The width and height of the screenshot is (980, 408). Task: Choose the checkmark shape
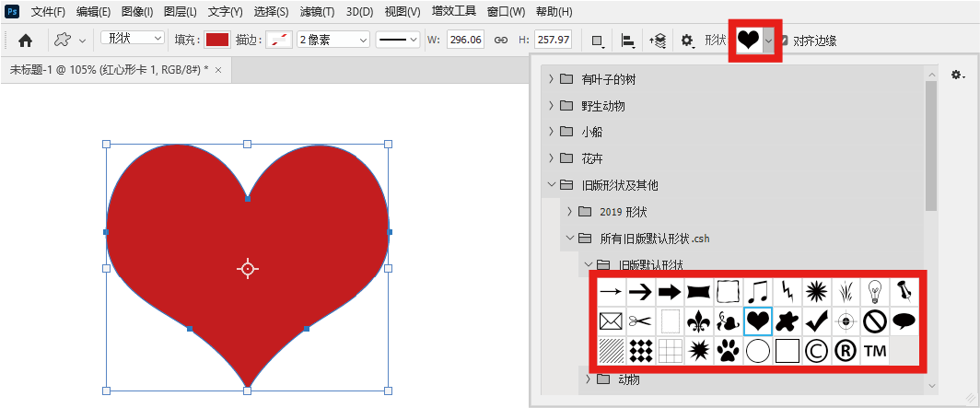click(816, 321)
